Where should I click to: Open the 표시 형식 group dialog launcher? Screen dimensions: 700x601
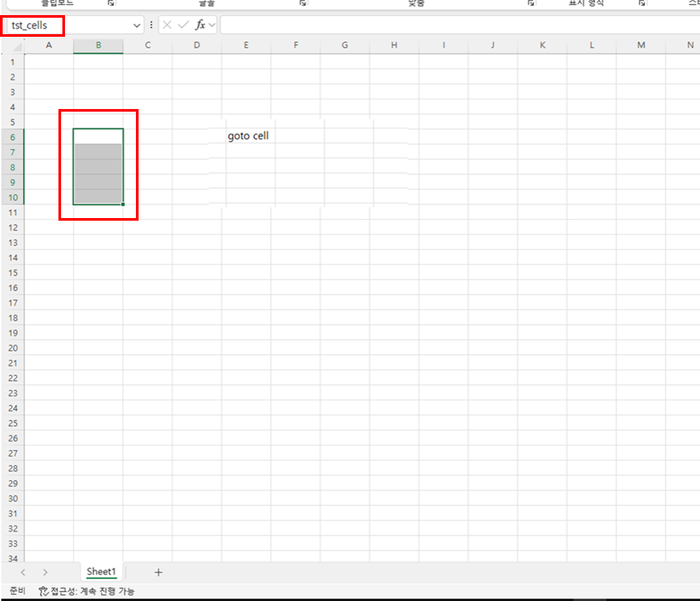tap(642, 3)
